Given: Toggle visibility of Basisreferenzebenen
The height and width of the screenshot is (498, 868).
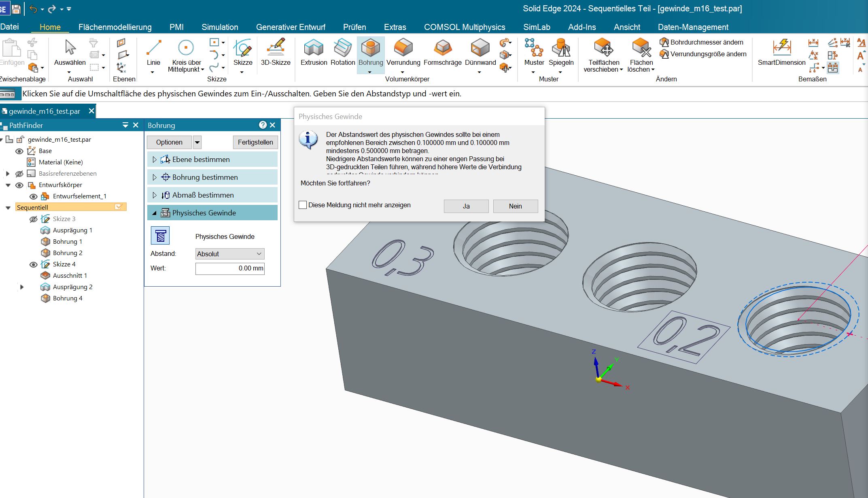Looking at the screenshot, I should (x=19, y=174).
